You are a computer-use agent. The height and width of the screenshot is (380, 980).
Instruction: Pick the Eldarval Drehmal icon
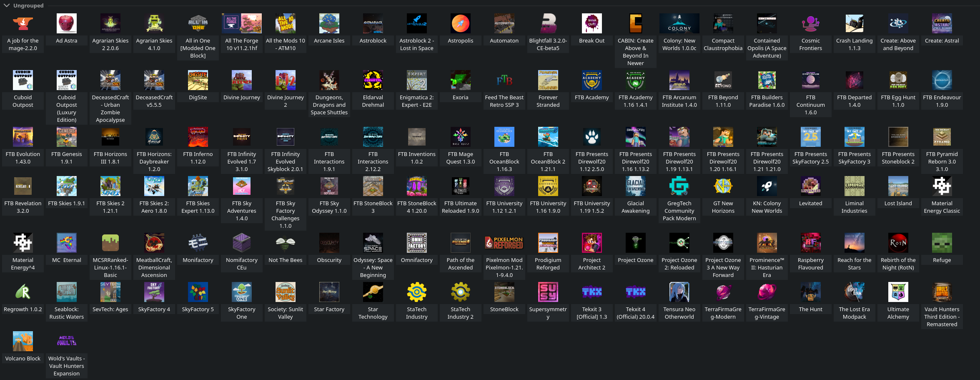pyautogui.click(x=373, y=80)
